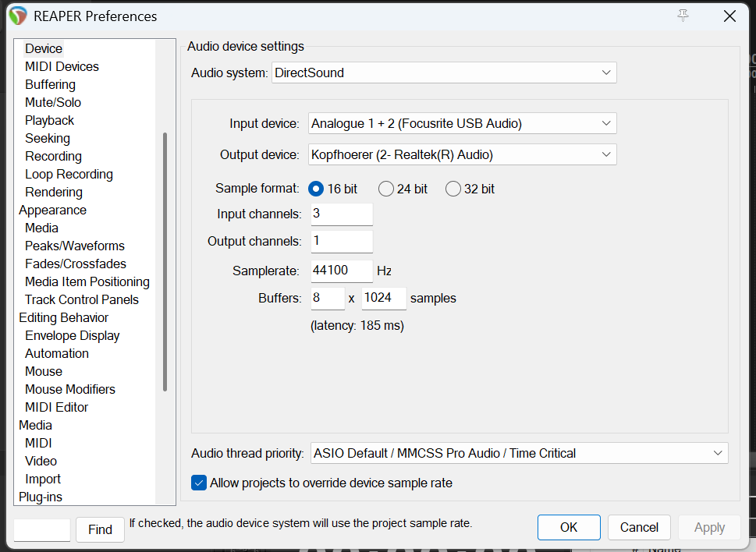Open Mouse Modifiers preferences page

(70, 389)
